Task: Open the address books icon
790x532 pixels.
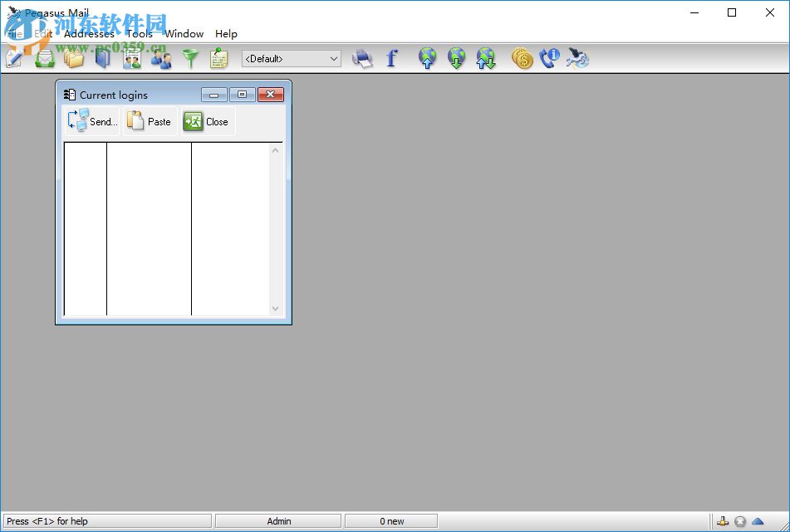Action: pyautogui.click(x=103, y=58)
